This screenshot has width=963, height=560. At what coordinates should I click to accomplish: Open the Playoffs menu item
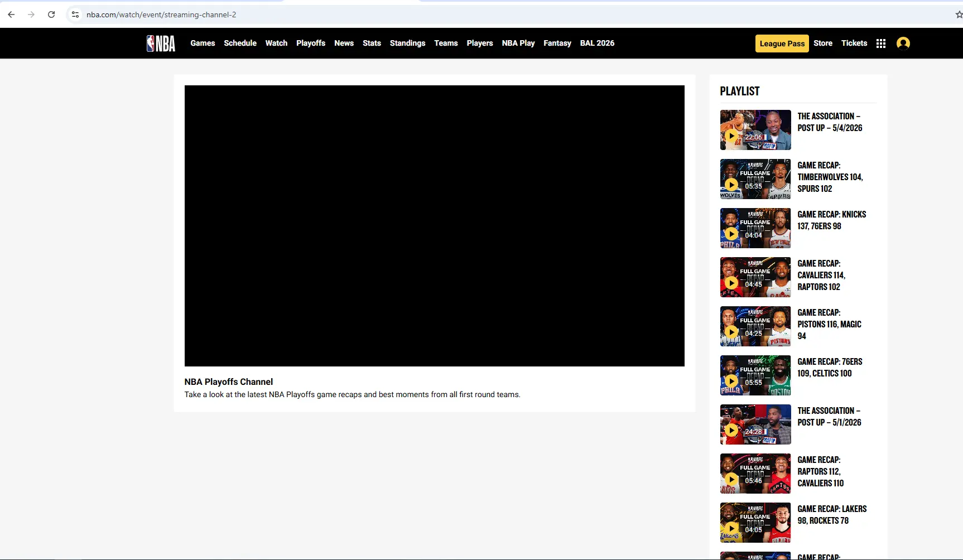pos(311,43)
